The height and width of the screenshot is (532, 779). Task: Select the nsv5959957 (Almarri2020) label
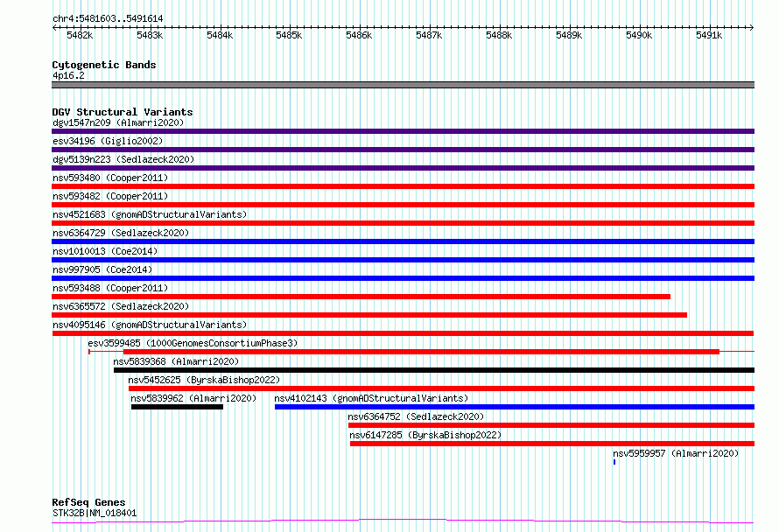[676, 453]
